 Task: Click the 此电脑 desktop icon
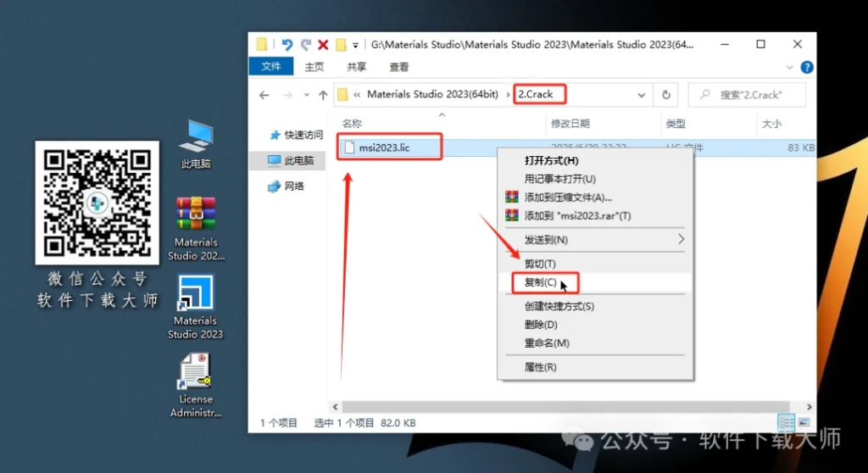pyautogui.click(x=196, y=144)
